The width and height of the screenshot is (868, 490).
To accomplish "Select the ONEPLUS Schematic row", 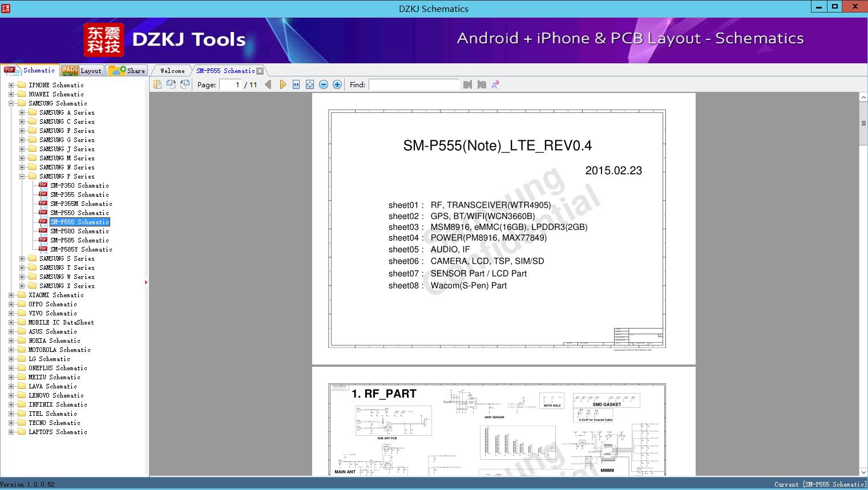I will coord(58,368).
